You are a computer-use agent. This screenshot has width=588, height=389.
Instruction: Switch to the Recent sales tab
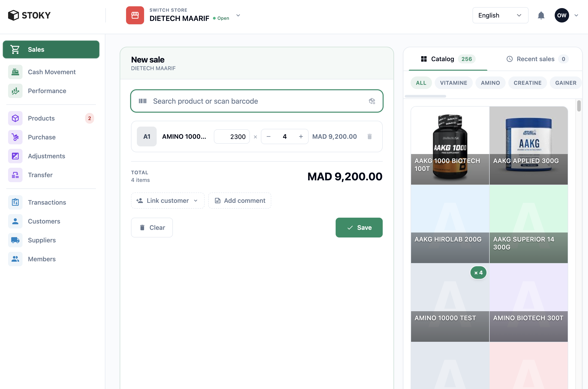click(537, 59)
